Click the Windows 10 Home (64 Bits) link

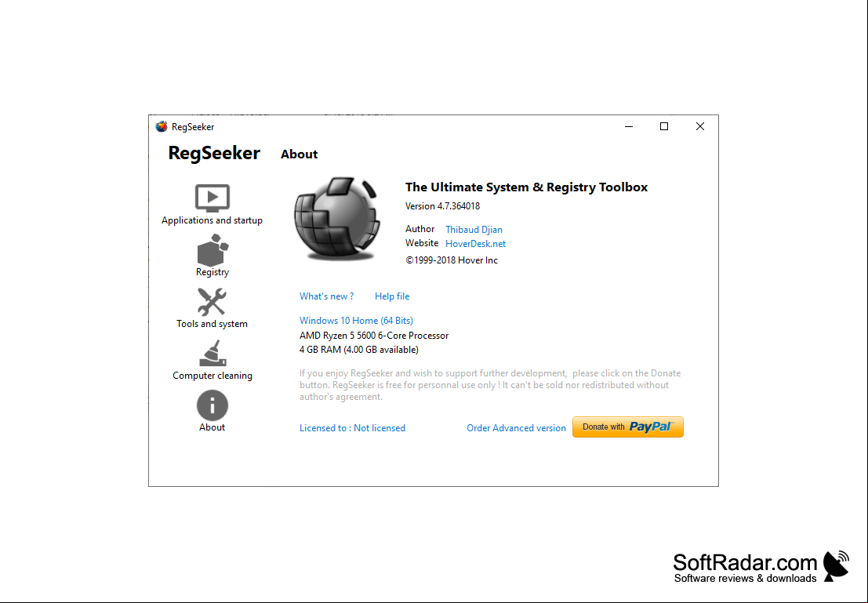pos(356,321)
